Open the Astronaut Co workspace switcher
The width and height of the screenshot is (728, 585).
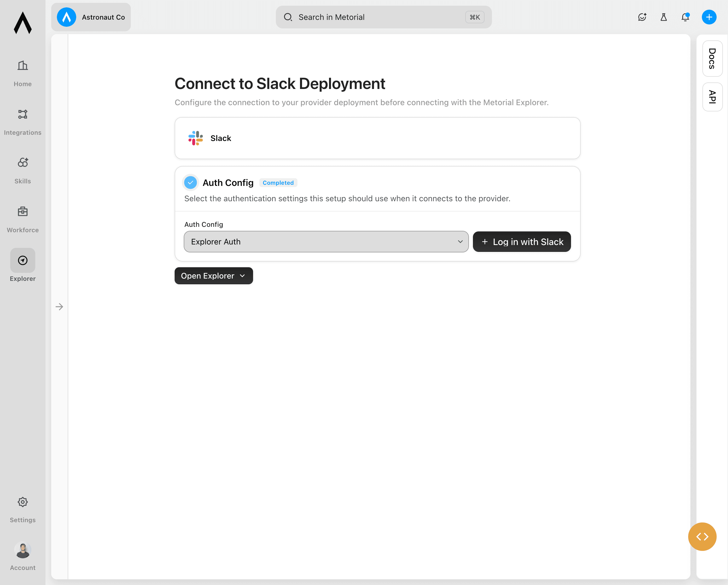pos(91,17)
